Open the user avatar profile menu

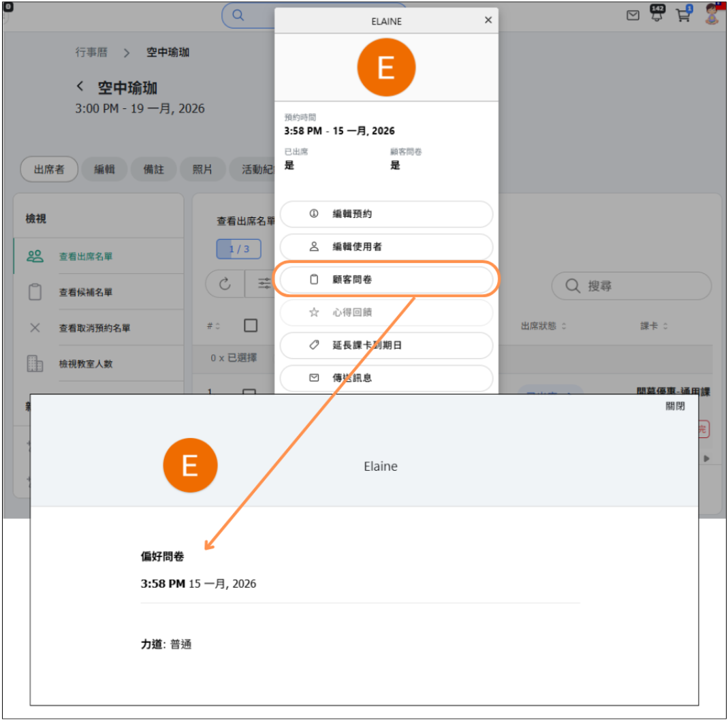(712, 14)
